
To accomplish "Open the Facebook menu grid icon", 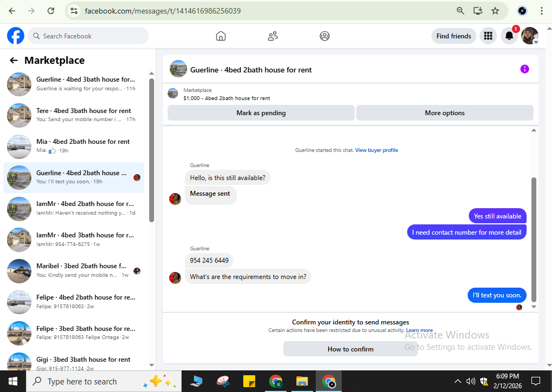I will click(488, 36).
